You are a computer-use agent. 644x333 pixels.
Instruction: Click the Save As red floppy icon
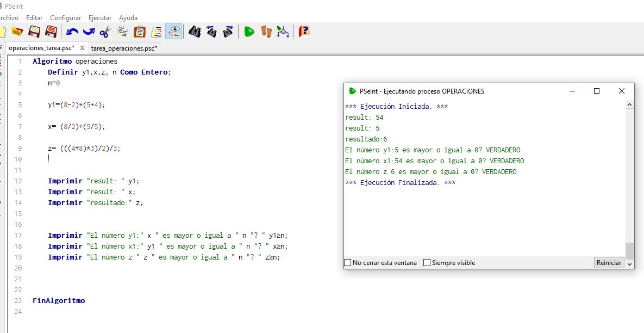51,32
